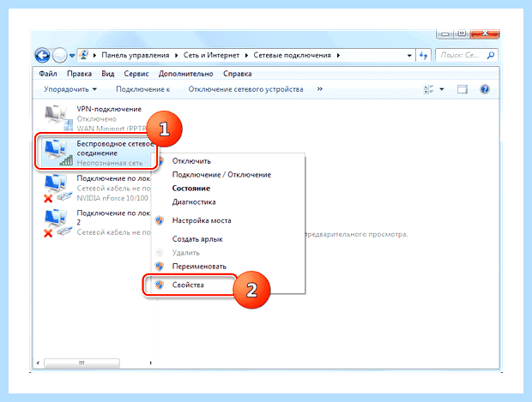Open the Сервис menu
The width and height of the screenshot is (532, 402).
click(136, 74)
